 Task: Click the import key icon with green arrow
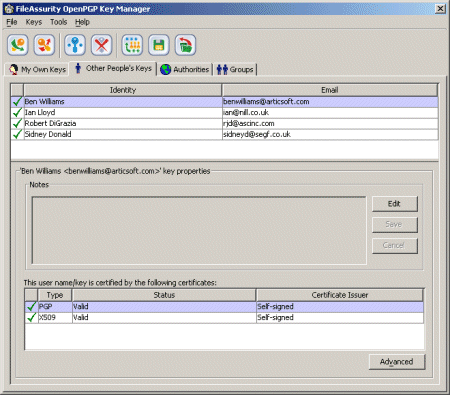tap(18, 45)
